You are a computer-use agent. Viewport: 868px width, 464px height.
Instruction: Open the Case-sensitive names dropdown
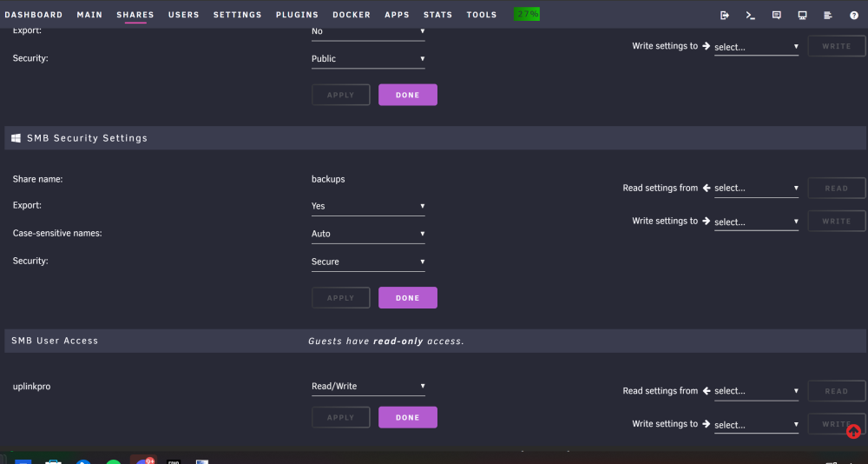(368, 234)
